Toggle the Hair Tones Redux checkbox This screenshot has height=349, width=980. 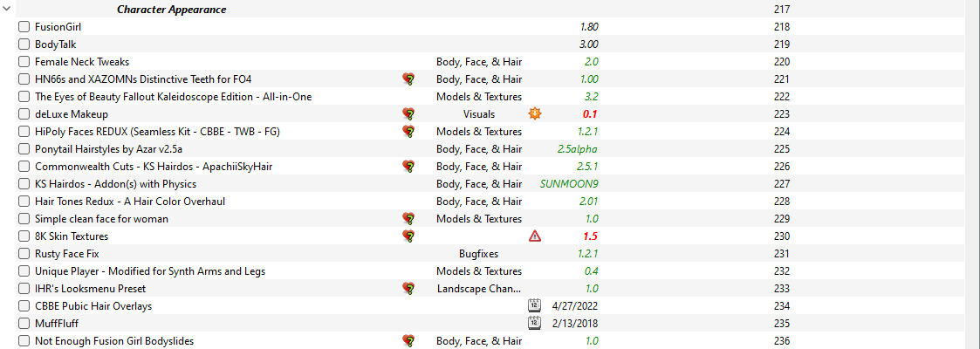pyautogui.click(x=24, y=202)
